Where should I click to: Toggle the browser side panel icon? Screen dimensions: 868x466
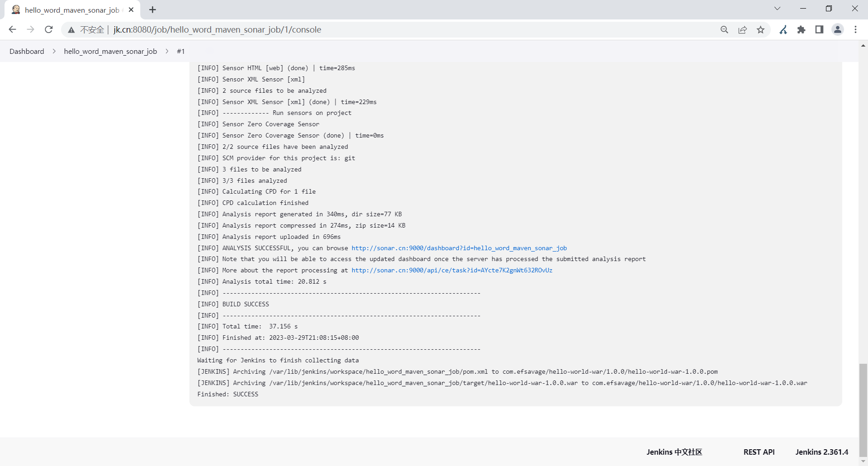pyautogui.click(x=819, y=30)
